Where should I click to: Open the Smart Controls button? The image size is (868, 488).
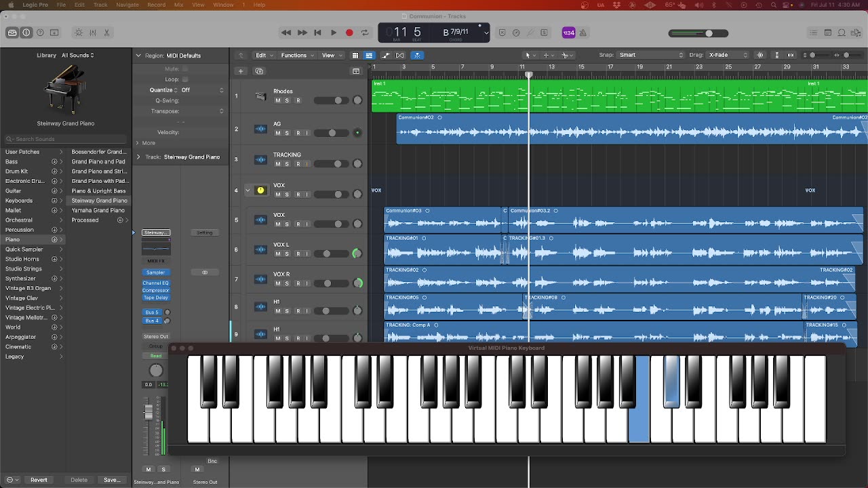(79, 33)
